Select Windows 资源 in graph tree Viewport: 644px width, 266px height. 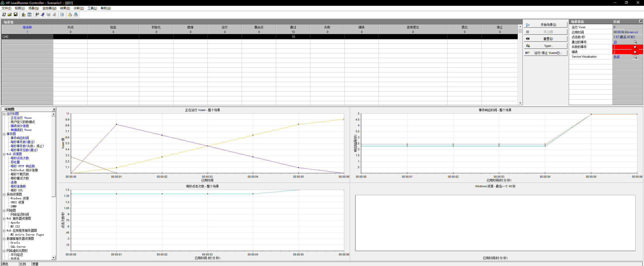point(20,199)
